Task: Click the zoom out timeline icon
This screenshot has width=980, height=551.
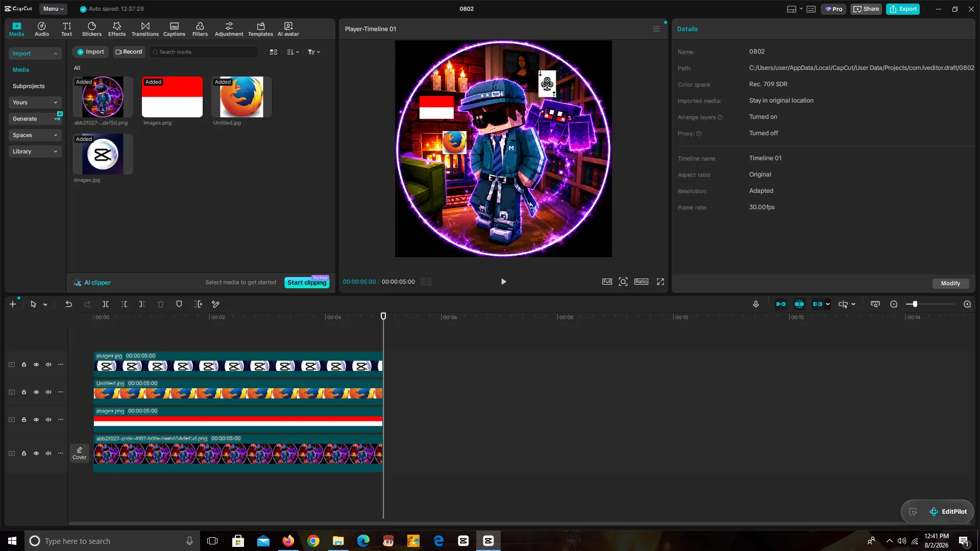Action: [894, 304]
